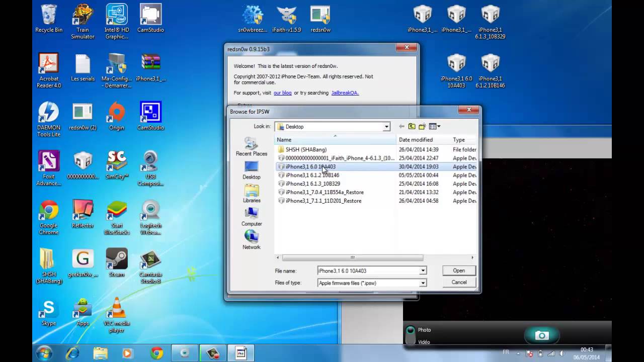Select iPhone3,1 6.1.3_10B329 file row
The image size is (644, 362).
pyautogui.click(x=377, y=184)
